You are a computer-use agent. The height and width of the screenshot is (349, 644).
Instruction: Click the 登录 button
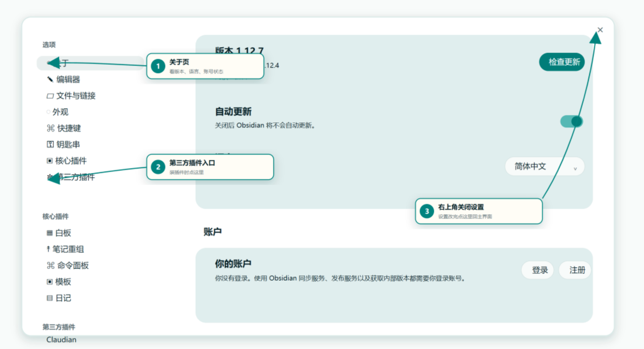click(x=538, y=270)
